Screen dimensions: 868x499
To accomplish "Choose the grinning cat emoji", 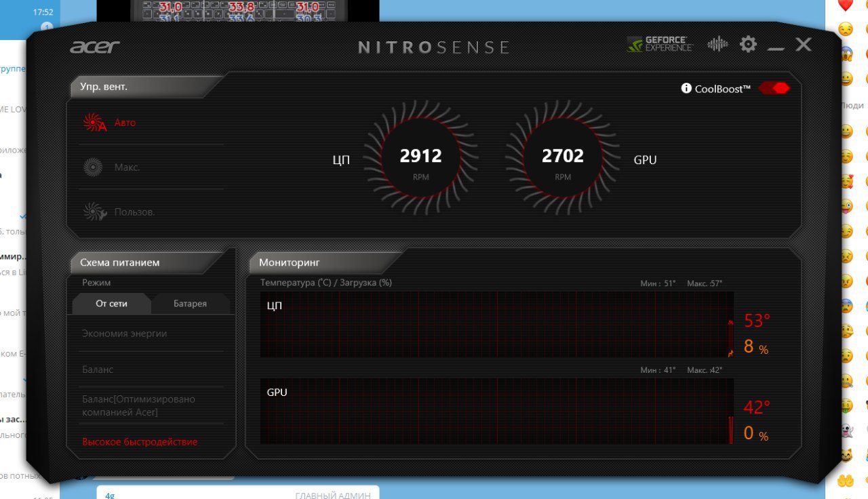I will (846, 455).
